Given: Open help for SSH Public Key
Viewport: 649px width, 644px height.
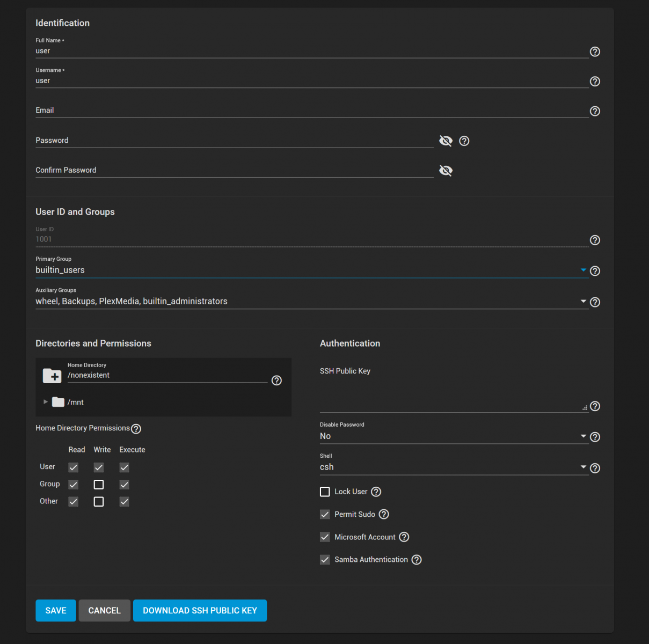Looking at the screenshot, I should click(595, 406).
